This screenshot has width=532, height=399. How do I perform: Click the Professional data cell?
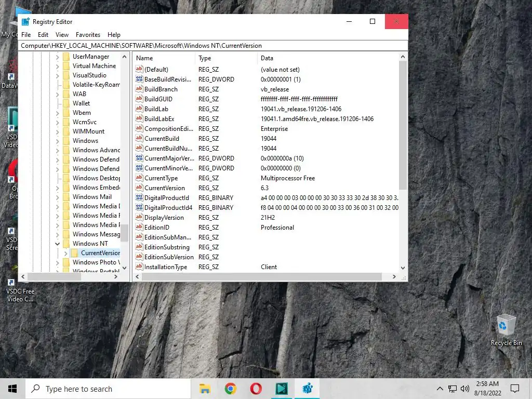[x=277, y=228]
